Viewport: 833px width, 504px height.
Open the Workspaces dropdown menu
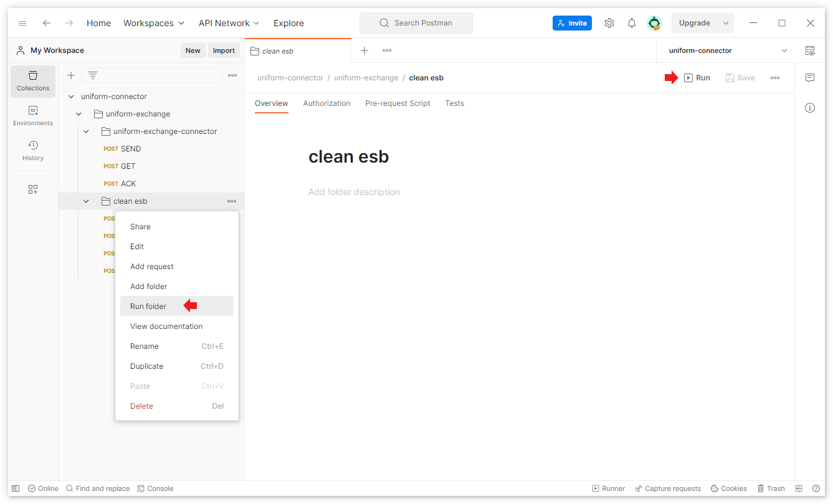(x=154, y=23)
